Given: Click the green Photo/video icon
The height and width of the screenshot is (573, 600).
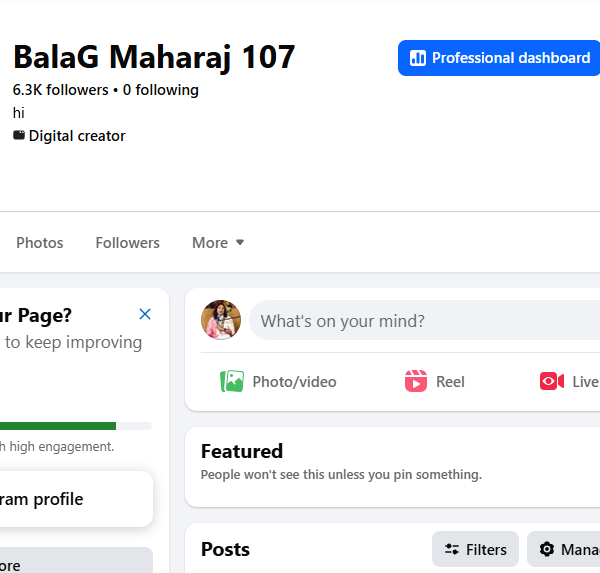Looking at the screenshot, I should pyautogui.click(x=232, y=381).
